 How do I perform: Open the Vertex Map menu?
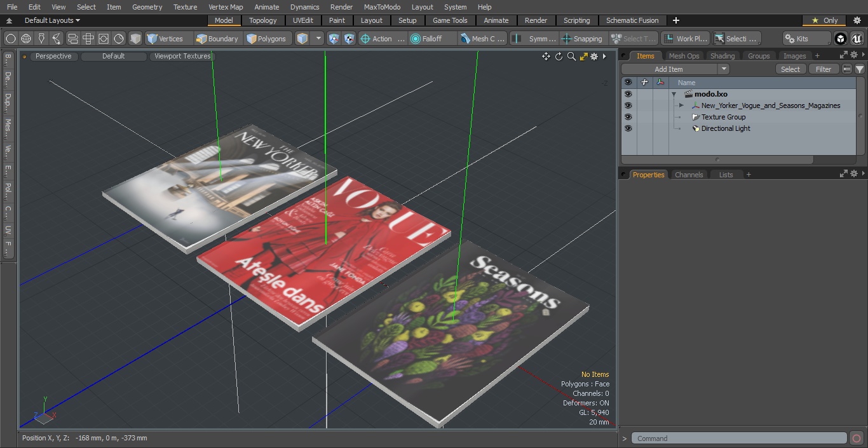click(x=226, y=7)
